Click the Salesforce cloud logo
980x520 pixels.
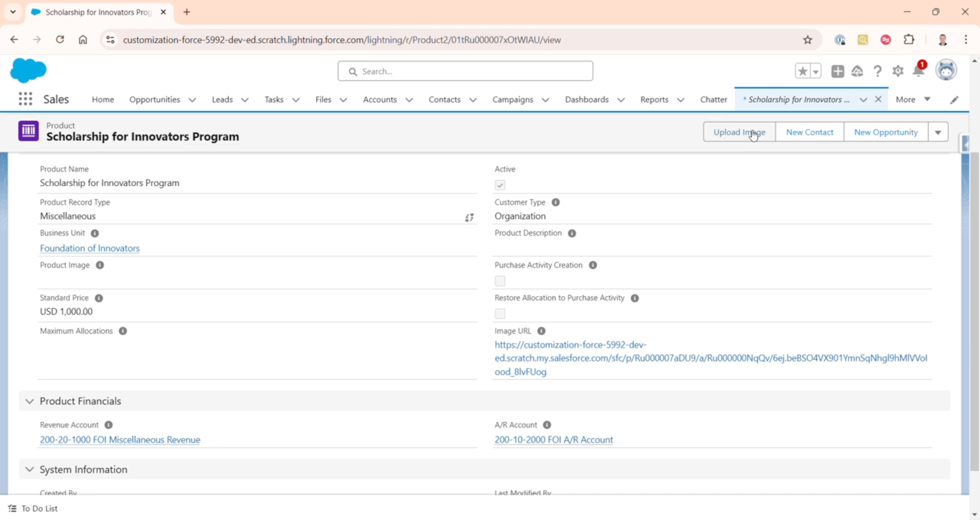(x=28, y=71)
